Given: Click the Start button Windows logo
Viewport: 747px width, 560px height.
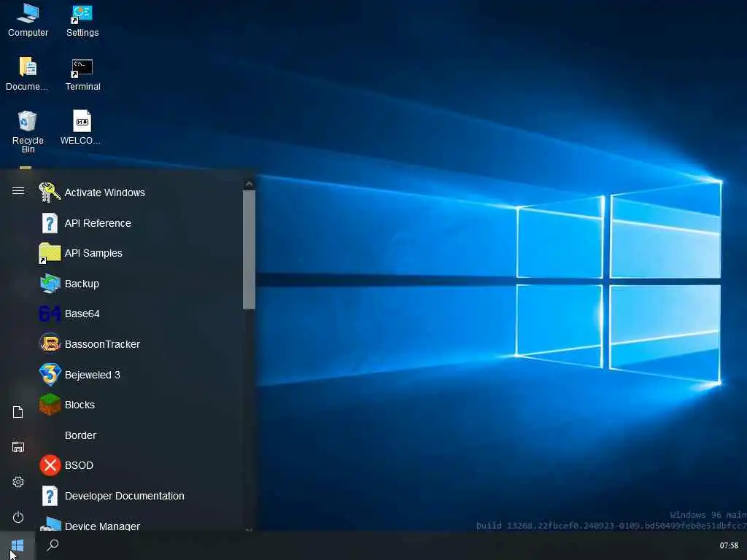Looking at the screenshot, I should 18,545.
